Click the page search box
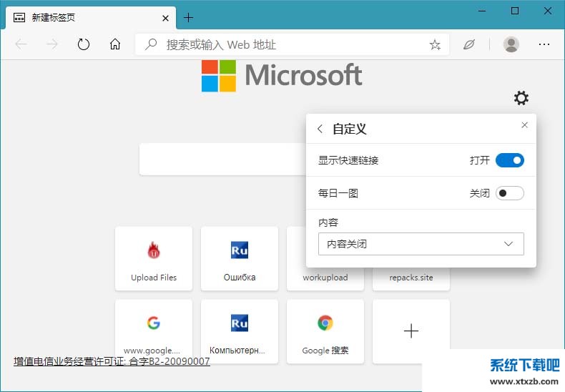The width and height of the screenshot is (565, 392). 222,159
